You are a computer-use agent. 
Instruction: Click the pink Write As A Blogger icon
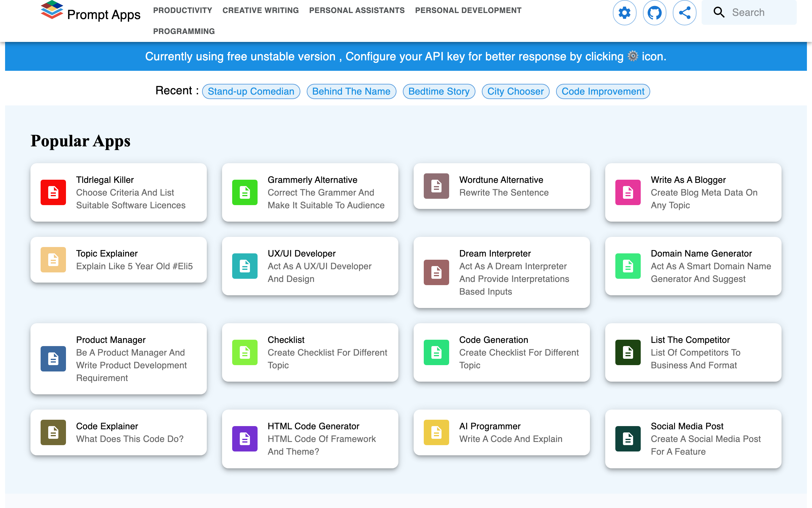pos(628,192)
